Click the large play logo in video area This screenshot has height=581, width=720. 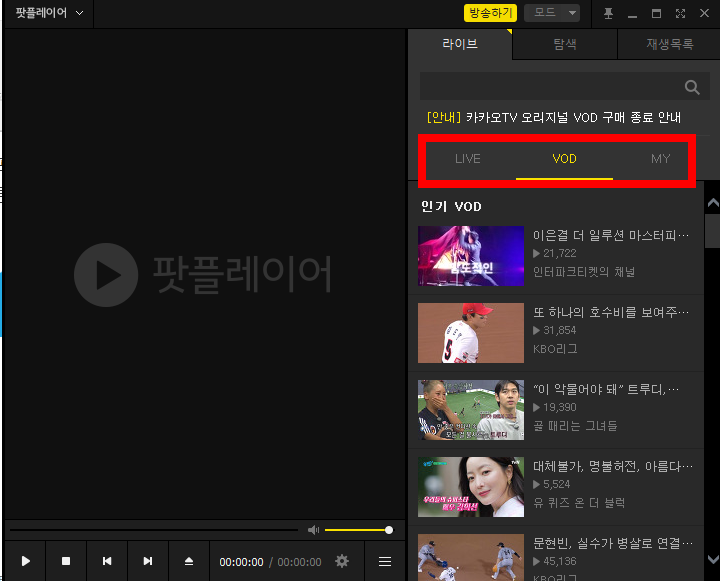coord(106,275)
